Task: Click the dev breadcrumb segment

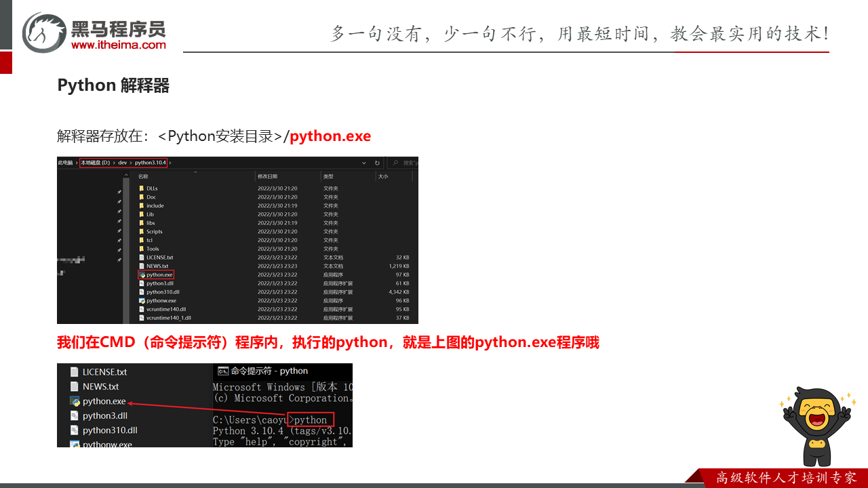Action: tap(123, 163)
